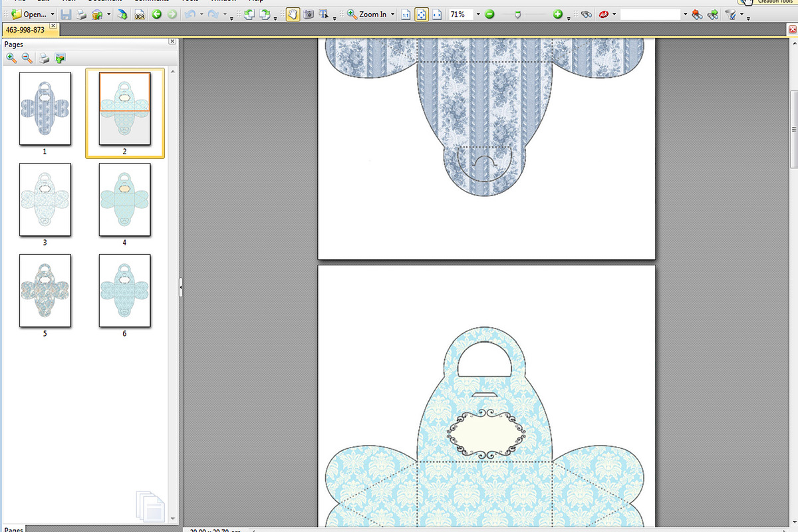Select the page 3 thumbnail
This screenshot has height=532, width=798.
coord(45,199)
